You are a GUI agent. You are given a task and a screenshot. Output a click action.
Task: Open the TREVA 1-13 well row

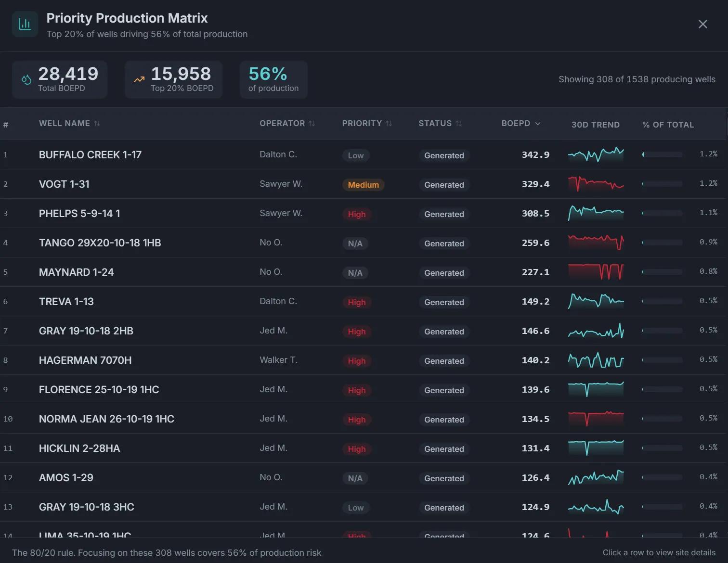pyautogui.click(x=364, y=301)
